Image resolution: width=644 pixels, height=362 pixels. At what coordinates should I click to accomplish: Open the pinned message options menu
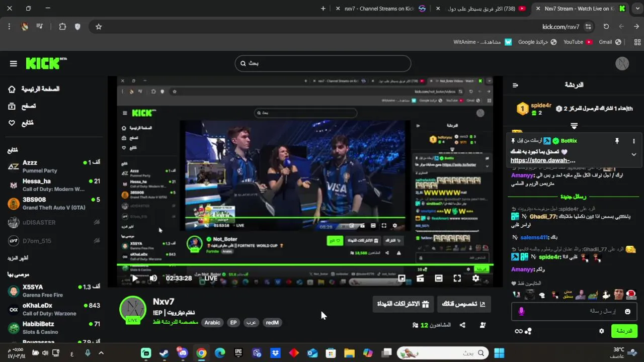(x=634, y=141)
